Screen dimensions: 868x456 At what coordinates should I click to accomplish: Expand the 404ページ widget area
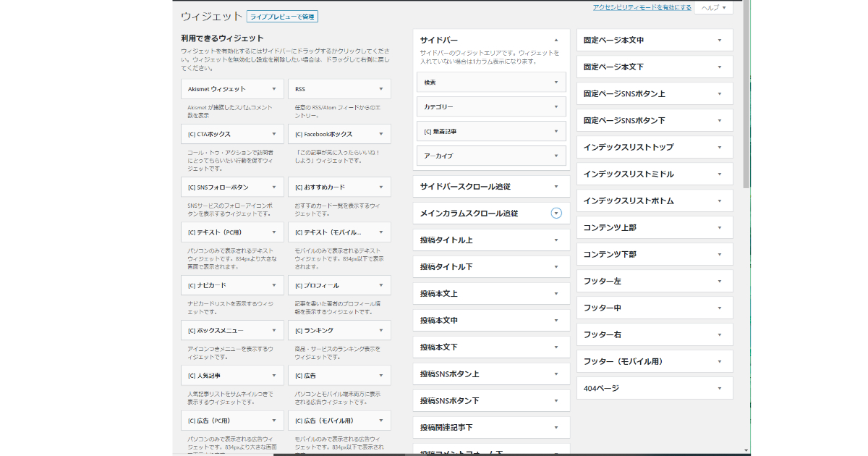tap(719, 389)
